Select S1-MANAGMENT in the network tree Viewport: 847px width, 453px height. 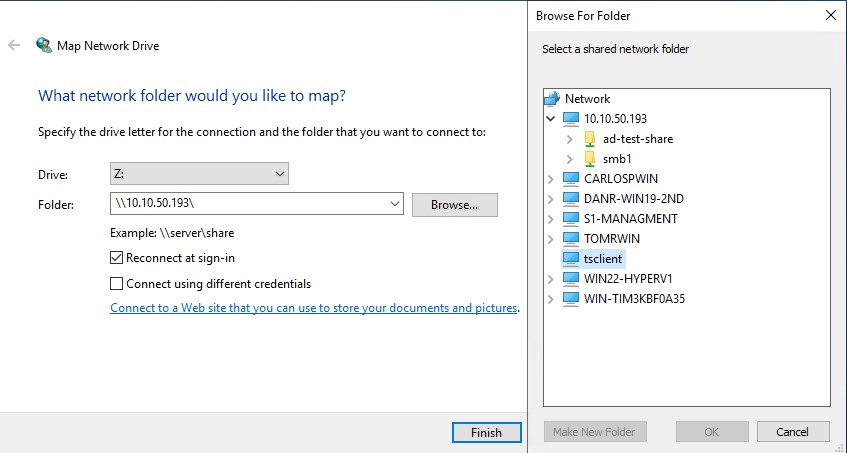click(x=630, y=219)
